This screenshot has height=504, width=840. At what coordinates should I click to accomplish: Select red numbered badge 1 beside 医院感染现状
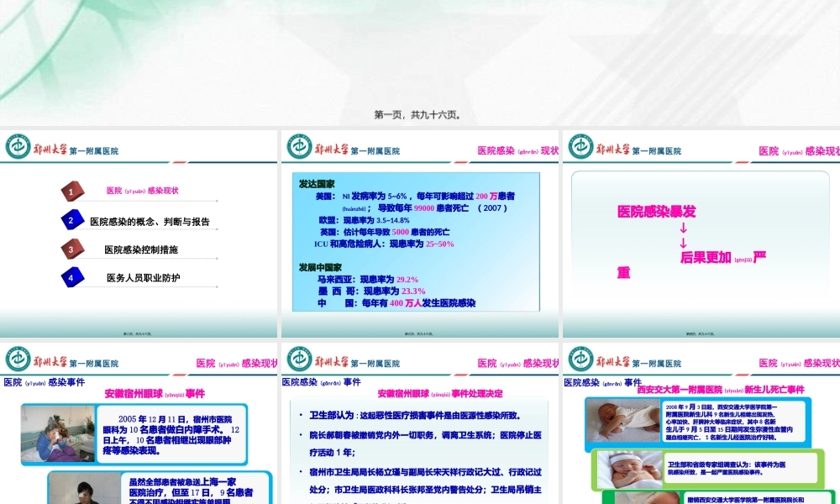click(x=73, y=191)
